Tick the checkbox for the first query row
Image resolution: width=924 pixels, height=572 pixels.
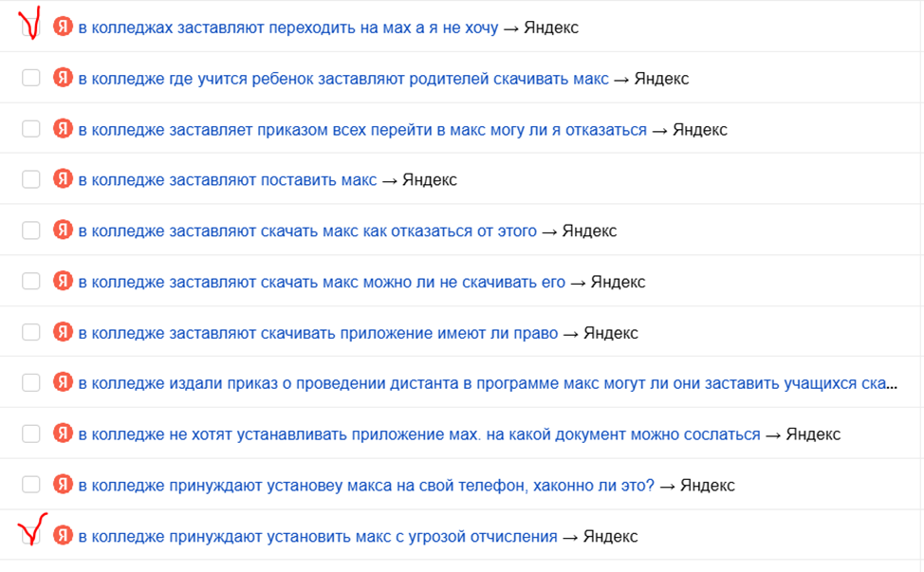point(30,27)
